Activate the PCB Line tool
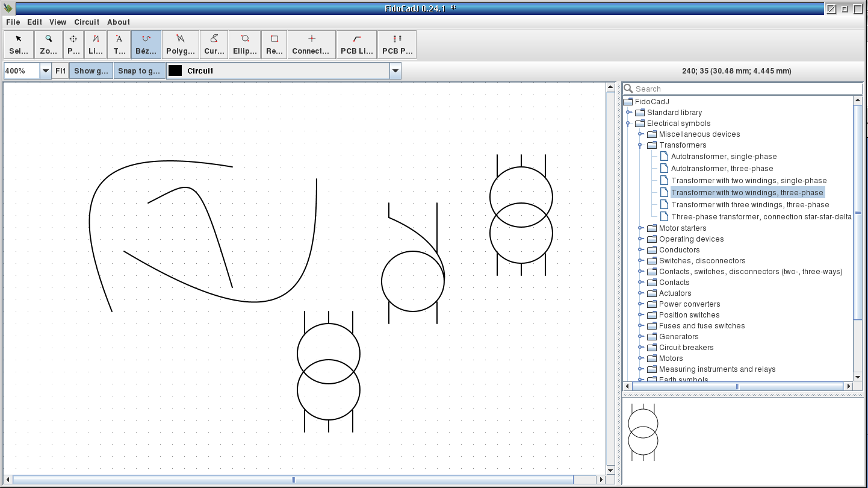Viewport: 868px width, 488px height. click(357, 45)
